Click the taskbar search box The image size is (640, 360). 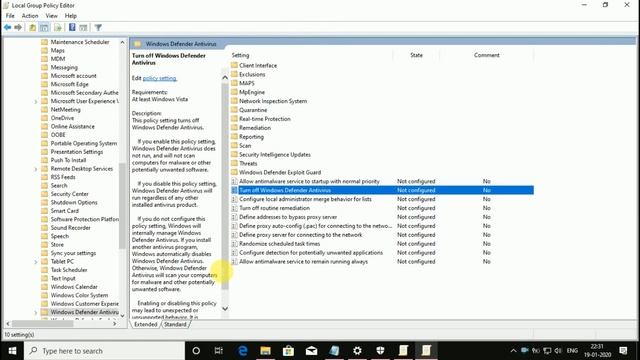104,350
